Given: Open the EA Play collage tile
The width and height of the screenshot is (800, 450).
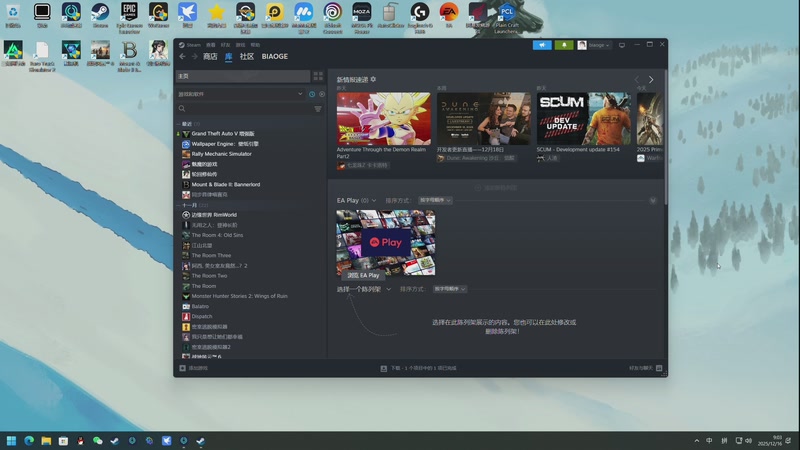Looking at the screenshot, I should [386, 243].
